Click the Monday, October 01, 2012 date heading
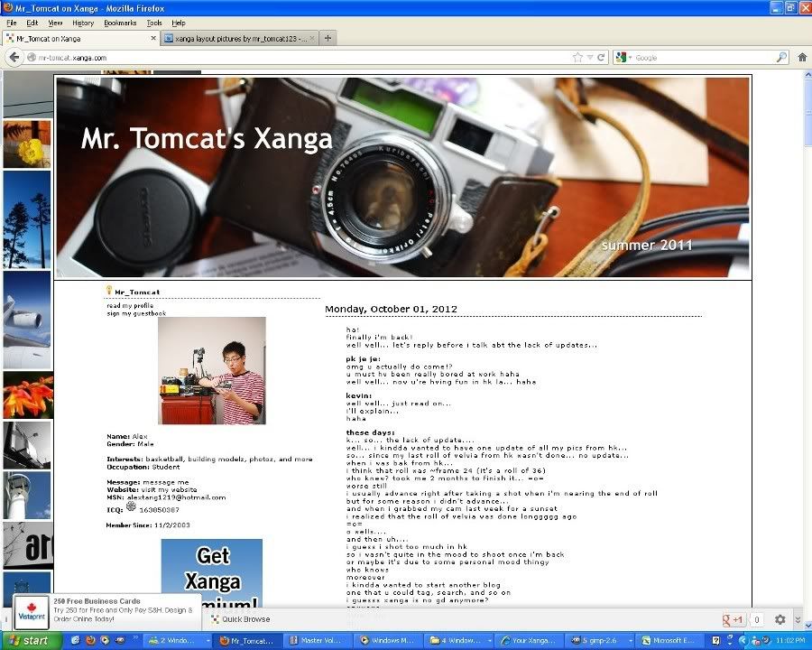The width and height of the screenshot is (812, 650). click(391, 309)
